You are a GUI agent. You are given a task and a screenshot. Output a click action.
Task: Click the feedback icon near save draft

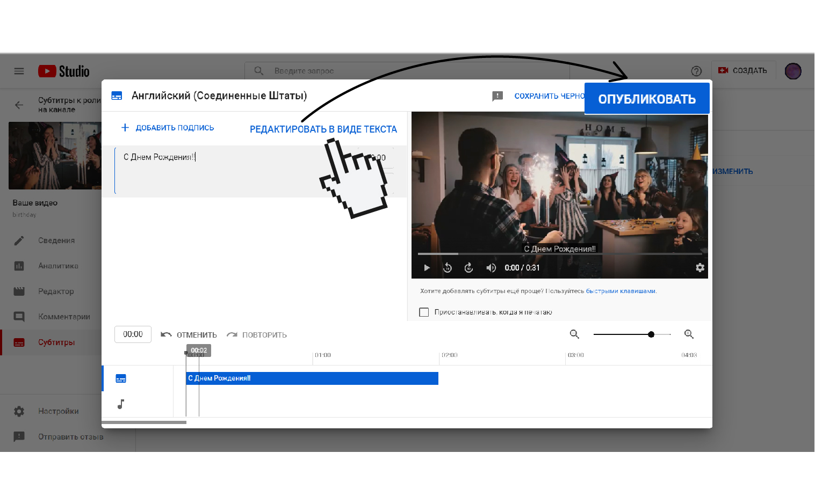(497, 96)
